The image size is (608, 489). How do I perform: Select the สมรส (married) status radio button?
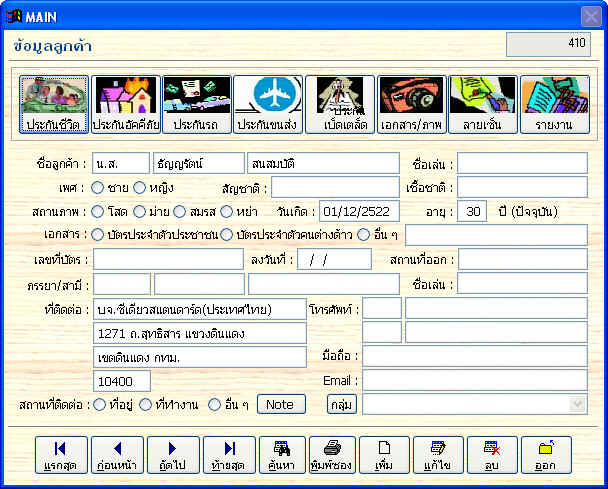click(179, 211)
